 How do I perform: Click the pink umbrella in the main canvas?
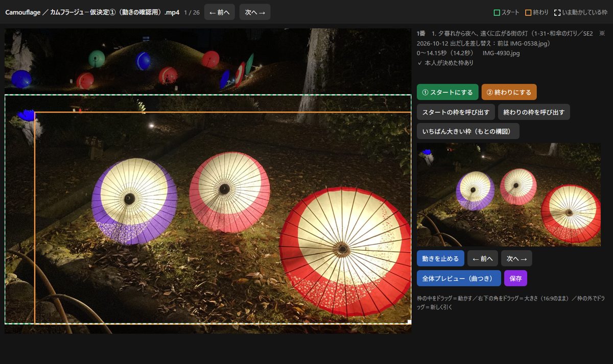click(x=229, y=192)
